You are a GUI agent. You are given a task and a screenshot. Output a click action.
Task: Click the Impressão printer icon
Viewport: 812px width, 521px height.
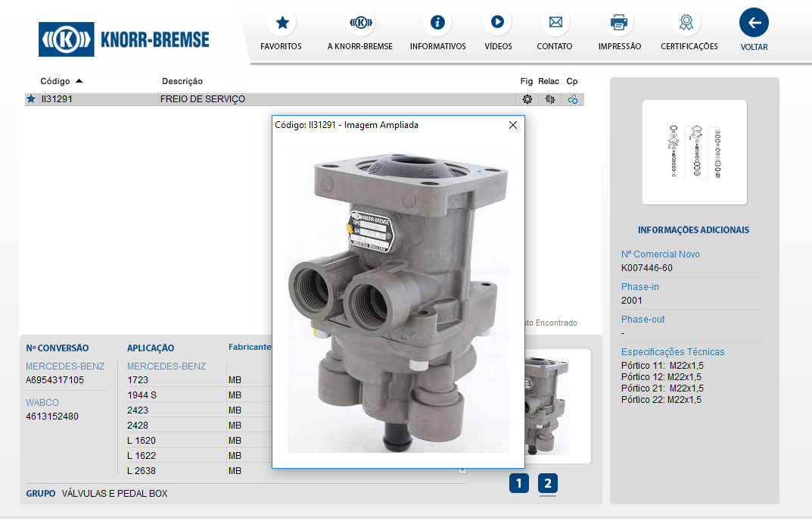619,23
